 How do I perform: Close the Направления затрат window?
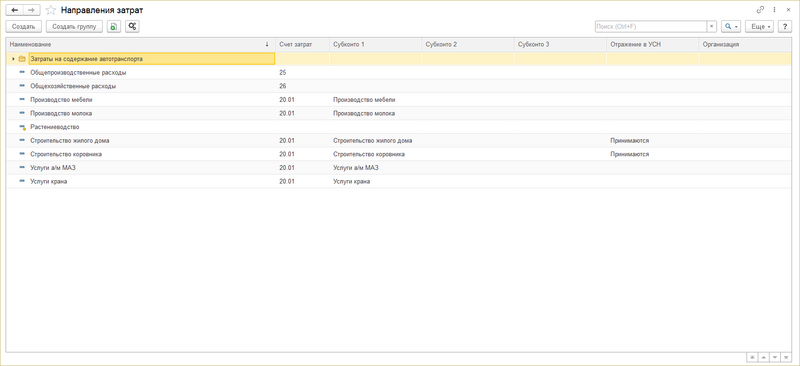pyautogui.click(x=788, y=10)
